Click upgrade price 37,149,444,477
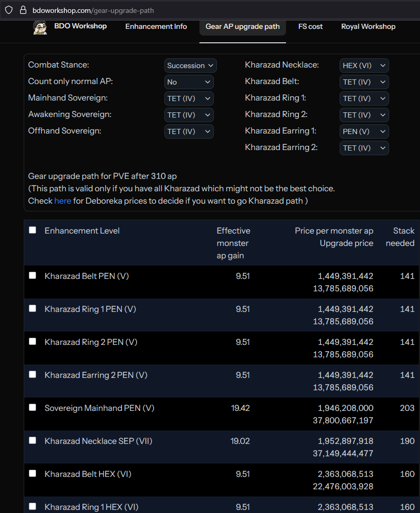 point(343,454)
